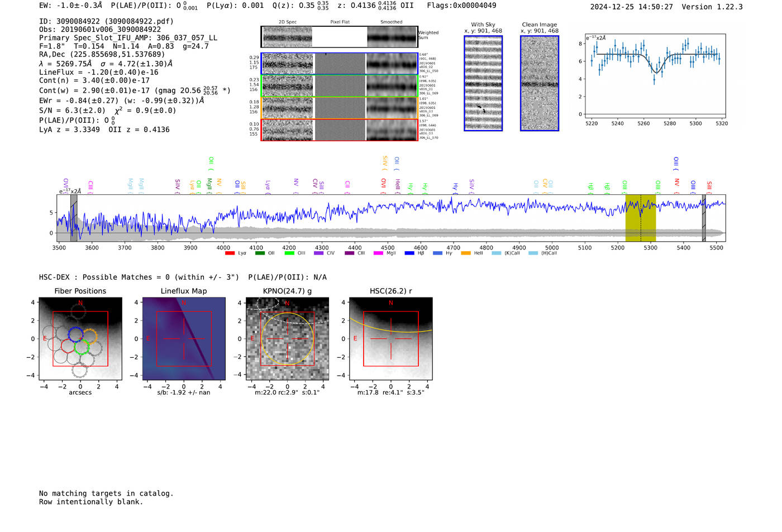The width and height of the screenshot is (782, 532).
Task: Click the hatched gray band near 3540Å
Action: pyautogui.click(x=74, y=218)
